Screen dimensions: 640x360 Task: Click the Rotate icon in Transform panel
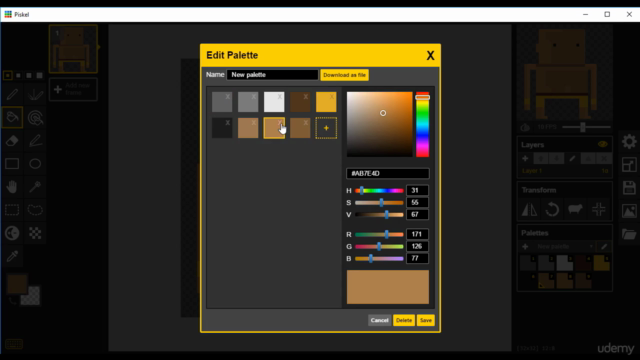pyautogui.click(x=552, y=210)
